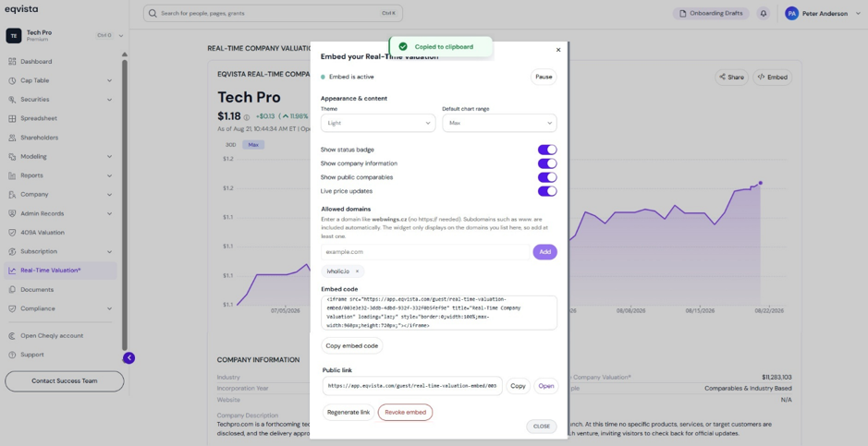
Task: Expand the Securities submenu chevron
Action: [x=110, y=100]
